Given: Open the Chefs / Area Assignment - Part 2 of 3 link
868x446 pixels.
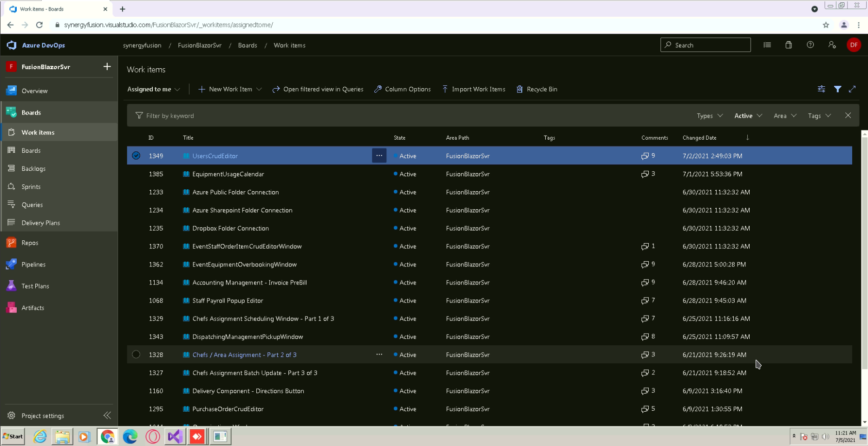Looking at the screenshot, I should pyautogui.click(x=244, y=355).
